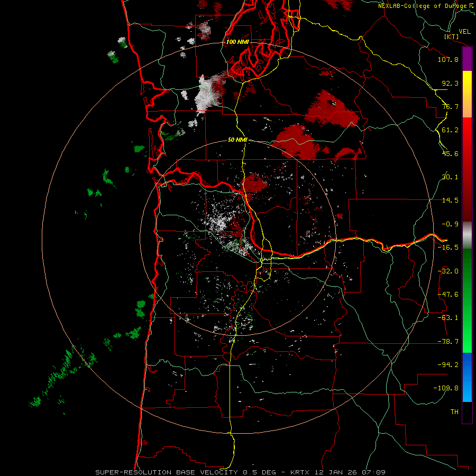Click the yellow segment of velocity color bar

[467, 94]
